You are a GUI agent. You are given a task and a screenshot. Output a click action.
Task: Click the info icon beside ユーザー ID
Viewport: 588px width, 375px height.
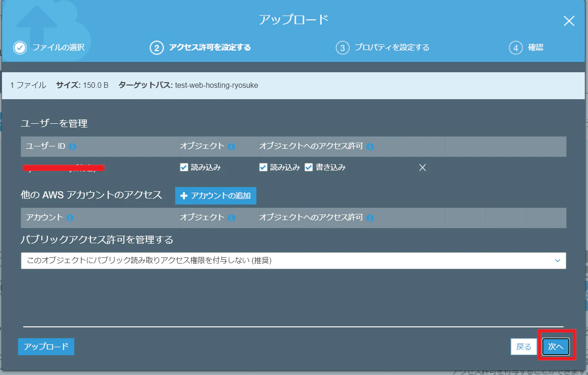point(72,147)
